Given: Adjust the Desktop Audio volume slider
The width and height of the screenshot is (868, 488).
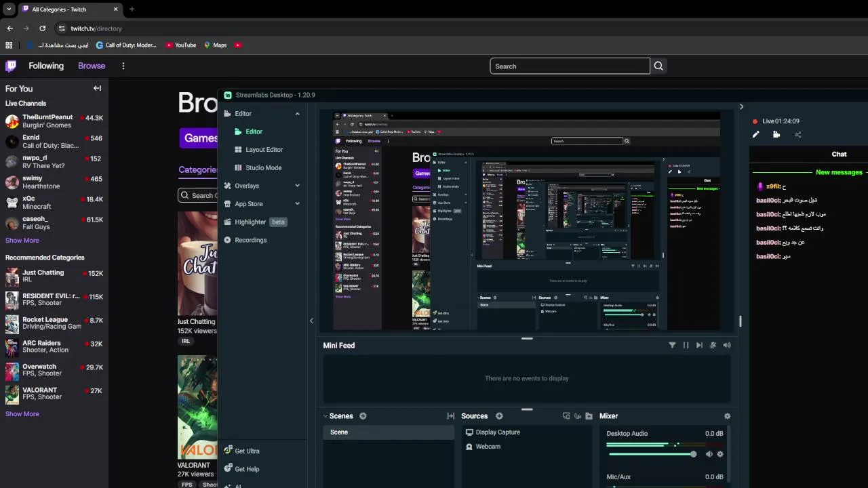Looking at the screenshot, I should 650,454.
